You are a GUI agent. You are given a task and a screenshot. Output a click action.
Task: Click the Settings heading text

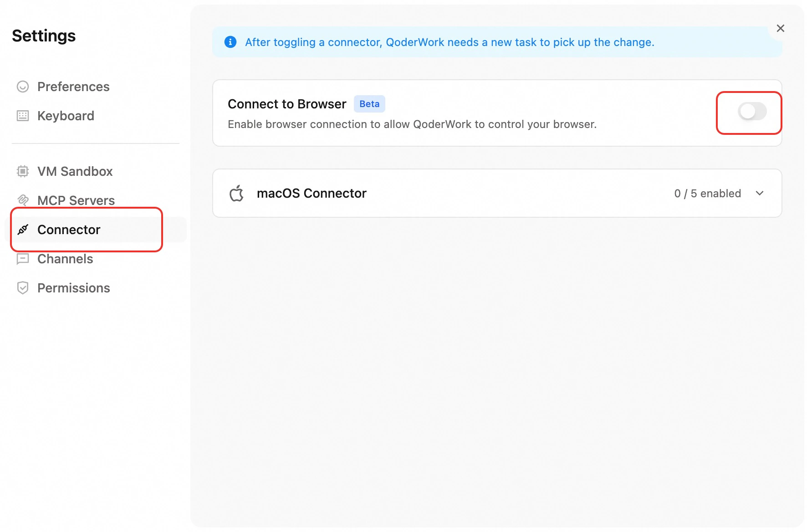(44, 36)
